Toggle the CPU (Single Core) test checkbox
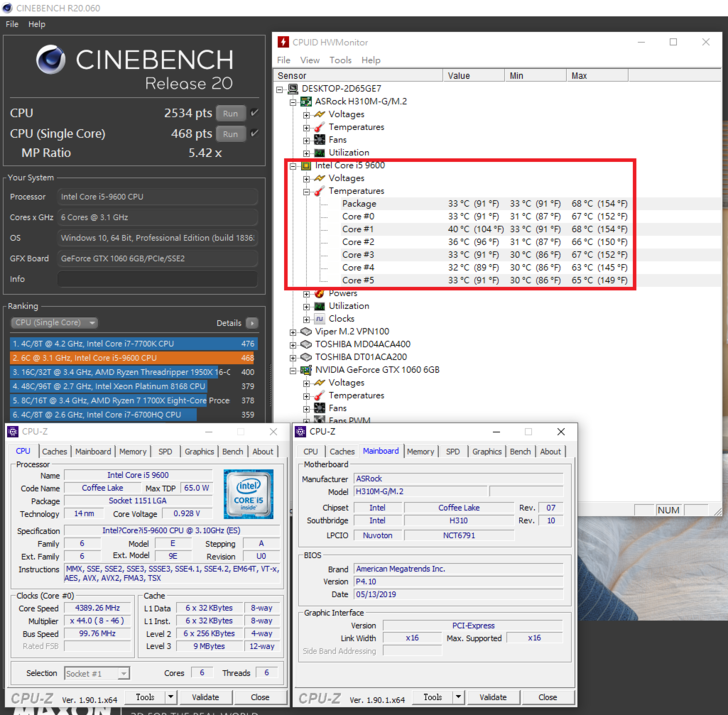The image size is (728, 715). (254, 134)
